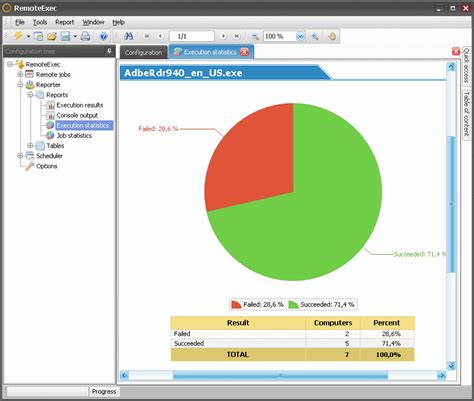Select the hand pan tool icon
The image size is (474, 401).
coord(332,36)
